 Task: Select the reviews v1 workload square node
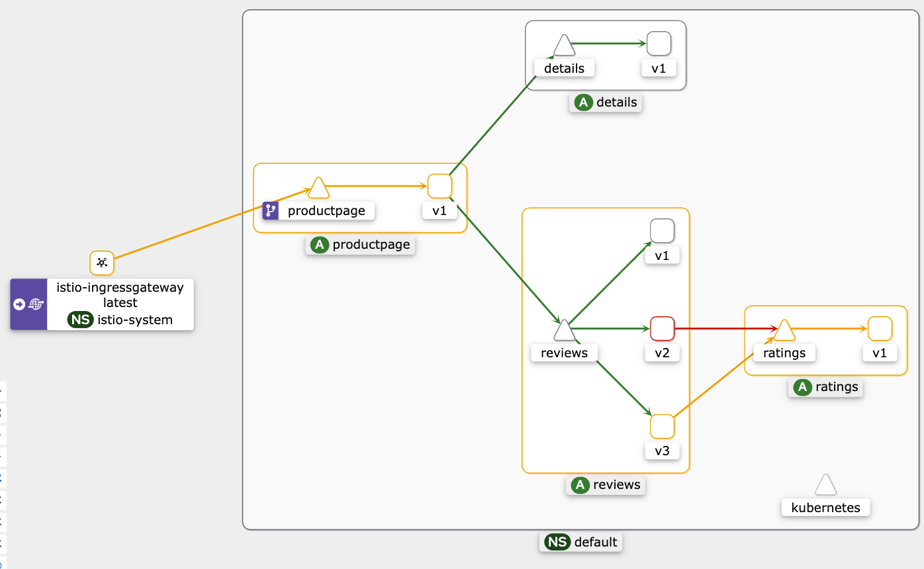(x=663, y=231)
